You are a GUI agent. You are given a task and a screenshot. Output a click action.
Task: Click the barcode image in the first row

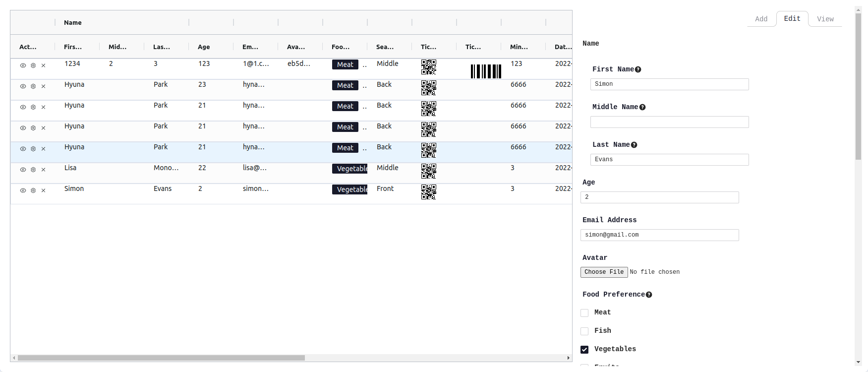(486, 71)
